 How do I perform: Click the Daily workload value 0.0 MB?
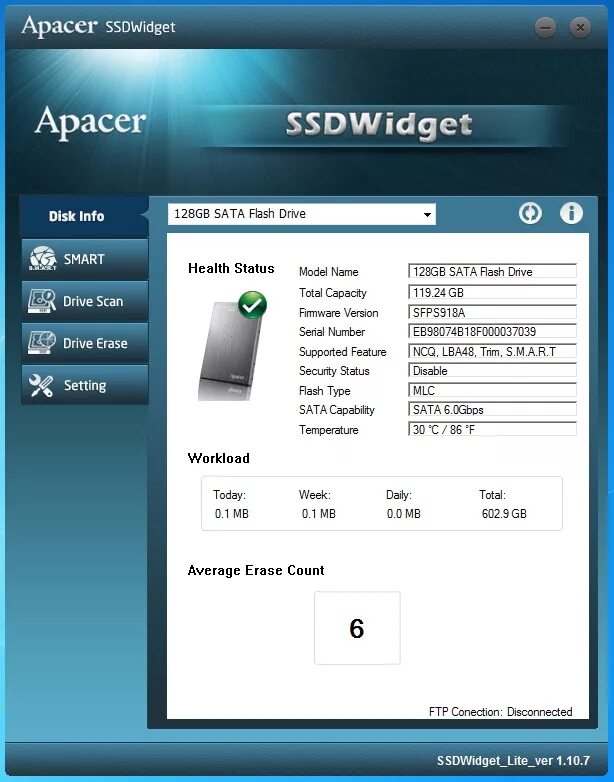click(x=404, y=514)
